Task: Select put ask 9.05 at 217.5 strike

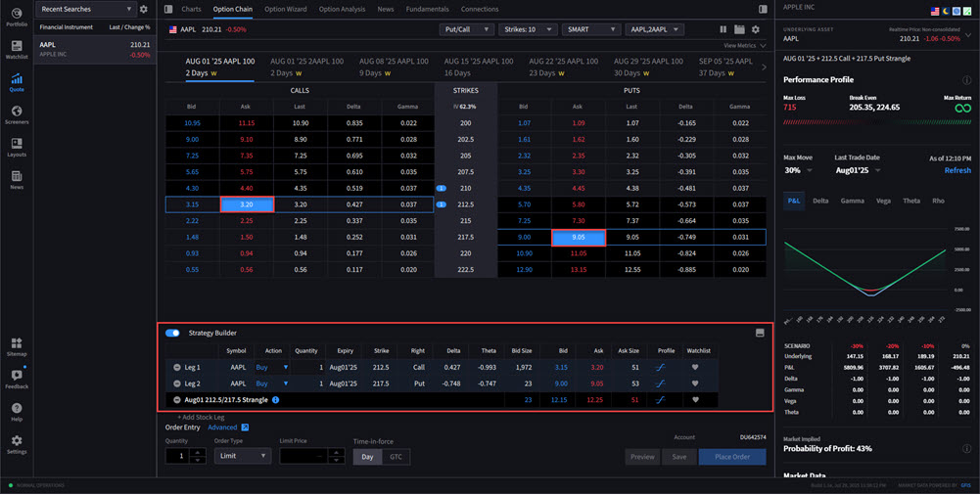Action: click(x=579, y=237)
